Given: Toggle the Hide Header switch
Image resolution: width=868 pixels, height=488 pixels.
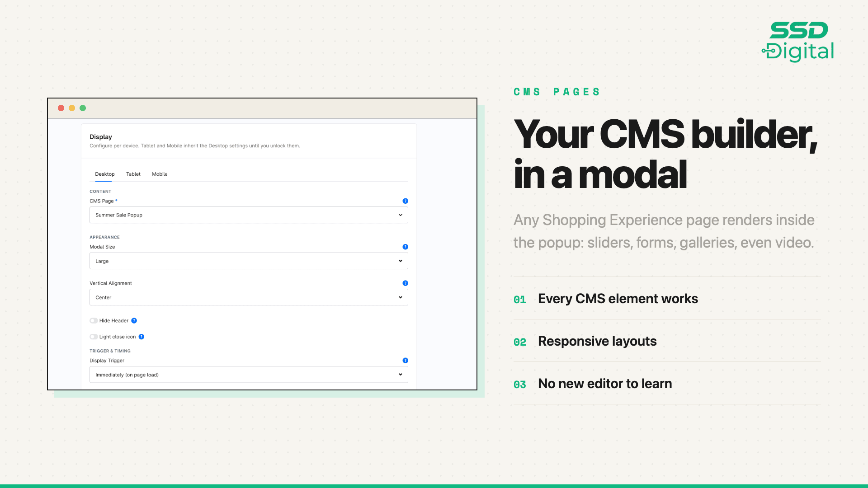Looking at the screenshot, I should click(94, 321).
